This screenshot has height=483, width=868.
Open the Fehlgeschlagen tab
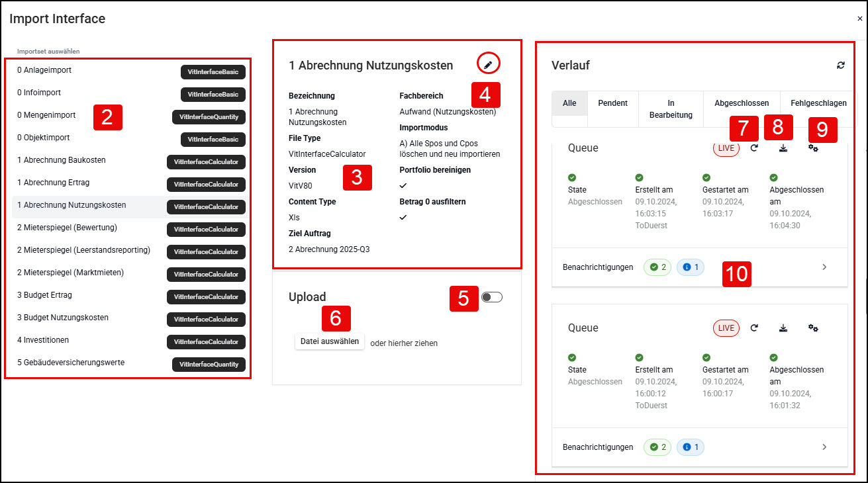point(818,103)
